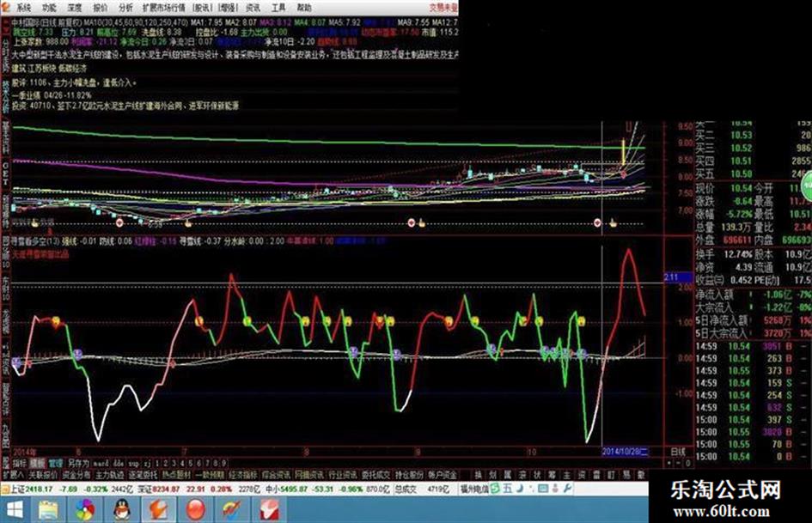Screen dimensions: 812x523
Task: Open the 逐笔委托 bottom tab
Action: click(143, 474)
